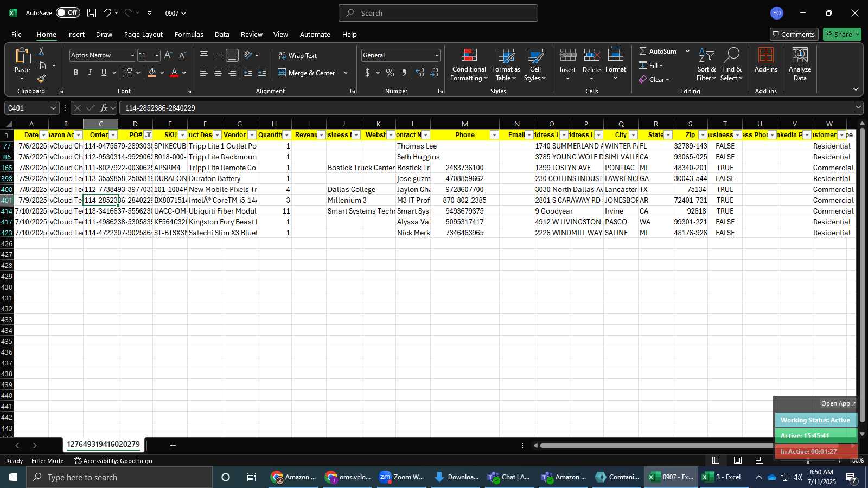Viewport: 868px width, 488px height.
Task: Open Merge & Center dropdown arrow
Action: (346, 73)
